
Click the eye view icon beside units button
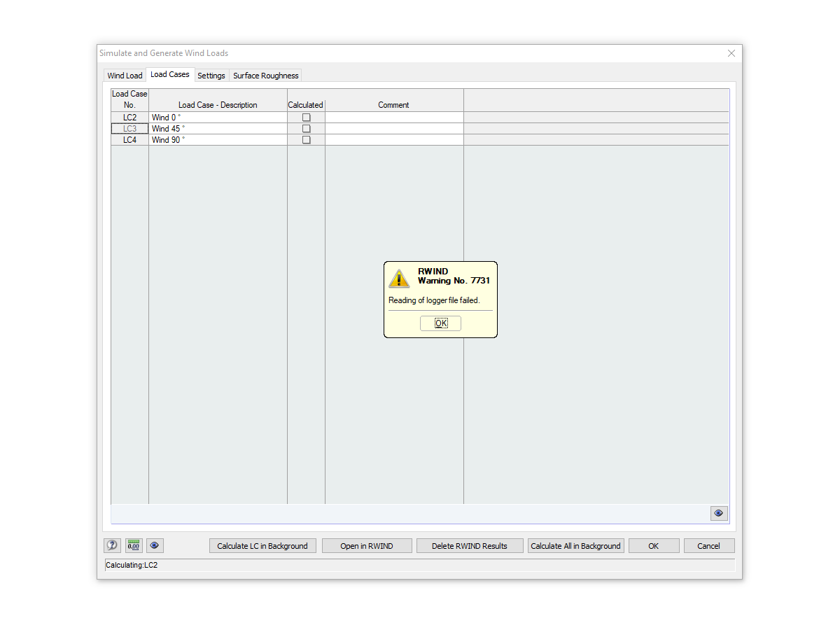click(155, 545)
